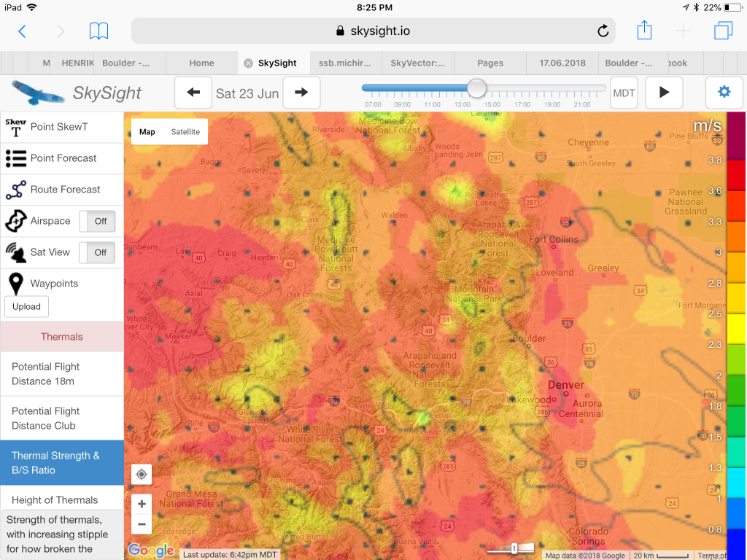Switch to the 17.06.2018 tab
Screen dimensions: 747x560
click(562, 63)
